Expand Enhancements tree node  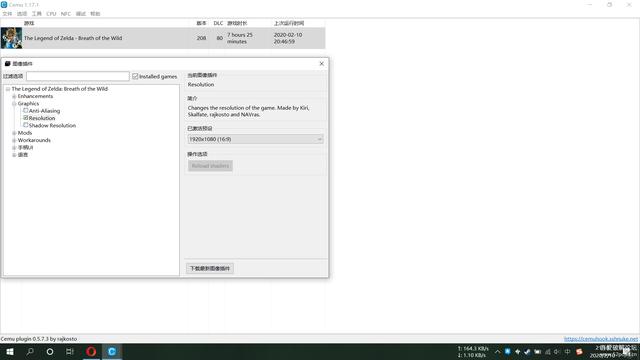[x=14, y=96]
